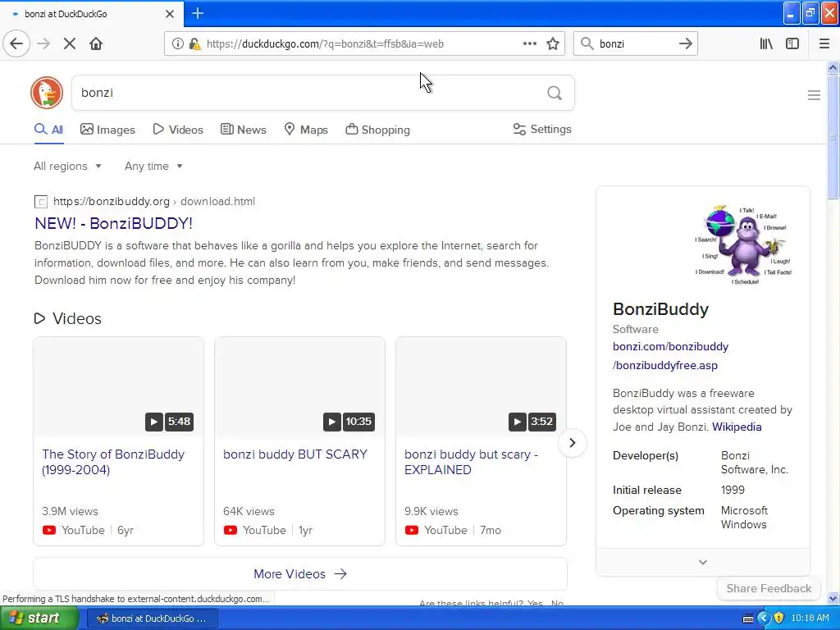
Task: Click the '3.9M views' text
Action: point(70,511)
